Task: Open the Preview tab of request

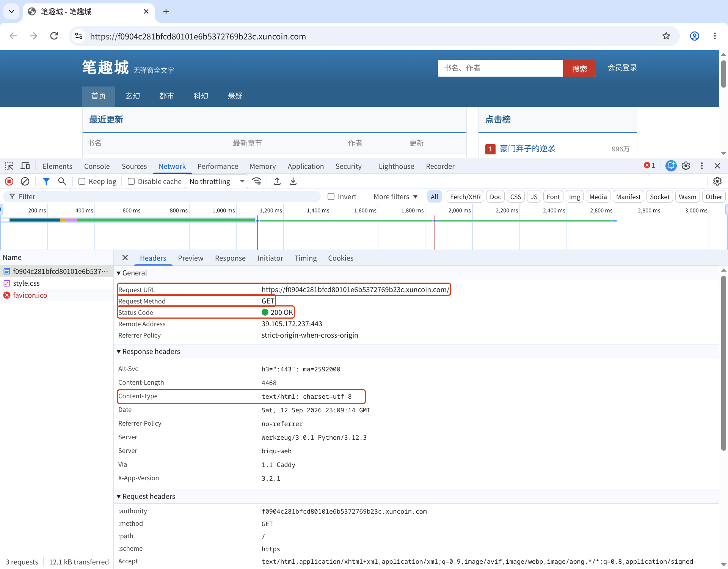Action: (191, 258)
